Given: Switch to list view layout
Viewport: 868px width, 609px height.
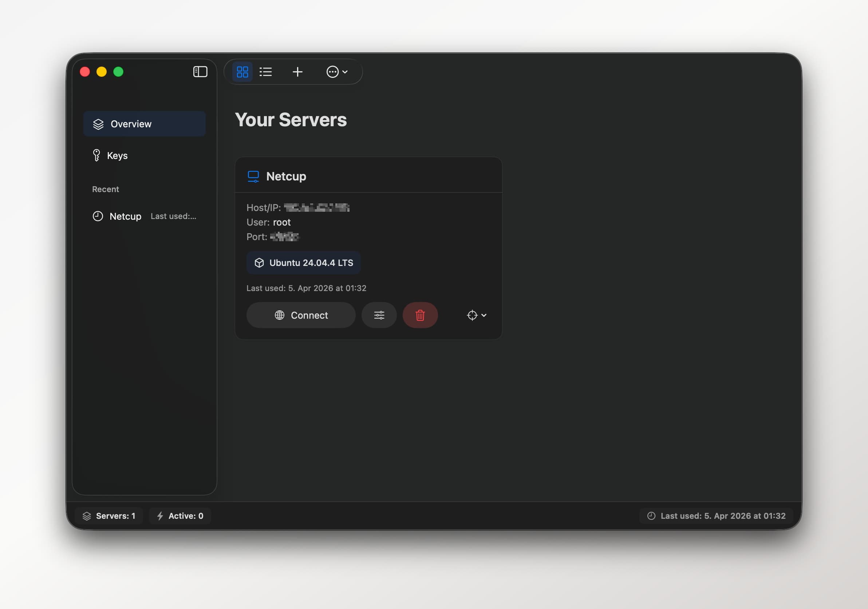Looking at the screenshot, I should 266,72.
